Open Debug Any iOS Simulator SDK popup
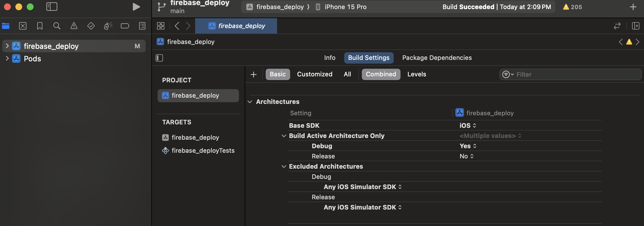Screen dimensions: 644x226 pyautogui.click(x=363, y=187)
